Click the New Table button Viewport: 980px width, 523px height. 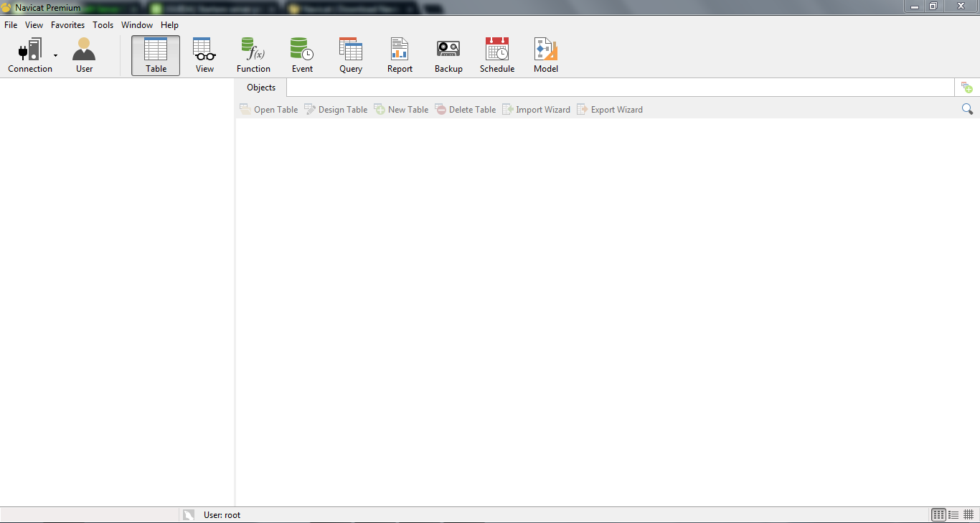401,110
